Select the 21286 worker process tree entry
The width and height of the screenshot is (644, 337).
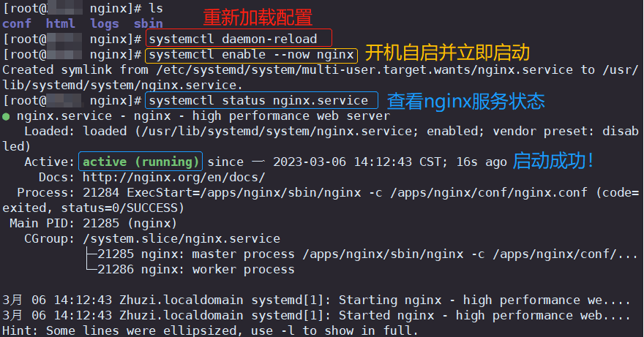(x=196, y=270)
